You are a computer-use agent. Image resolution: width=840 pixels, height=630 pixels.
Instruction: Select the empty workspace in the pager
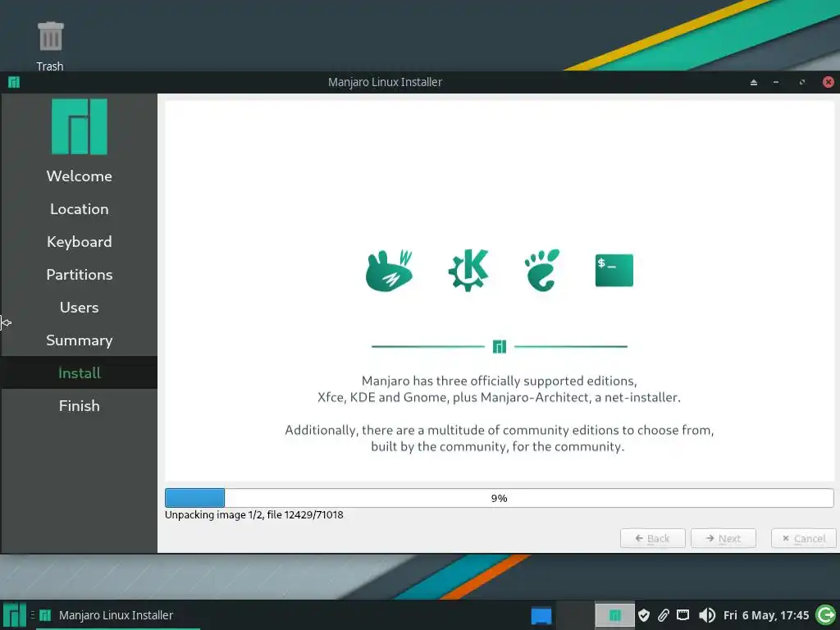(x=575, y=615)
